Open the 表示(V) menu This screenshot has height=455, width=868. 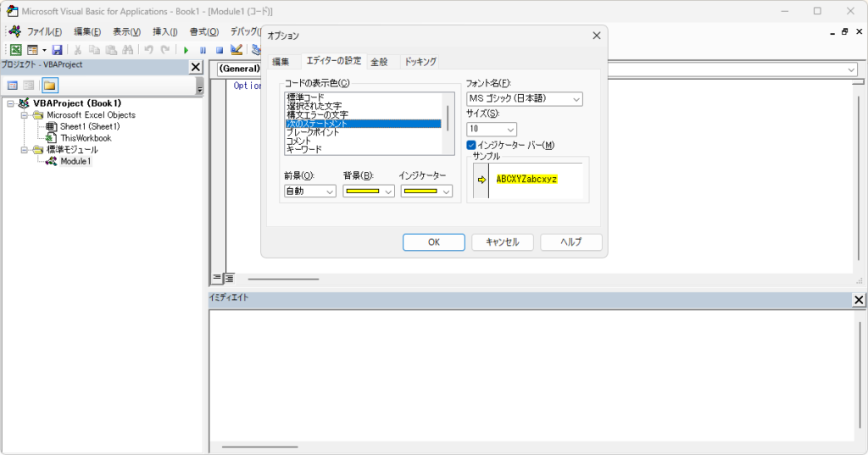pos(127,31)
